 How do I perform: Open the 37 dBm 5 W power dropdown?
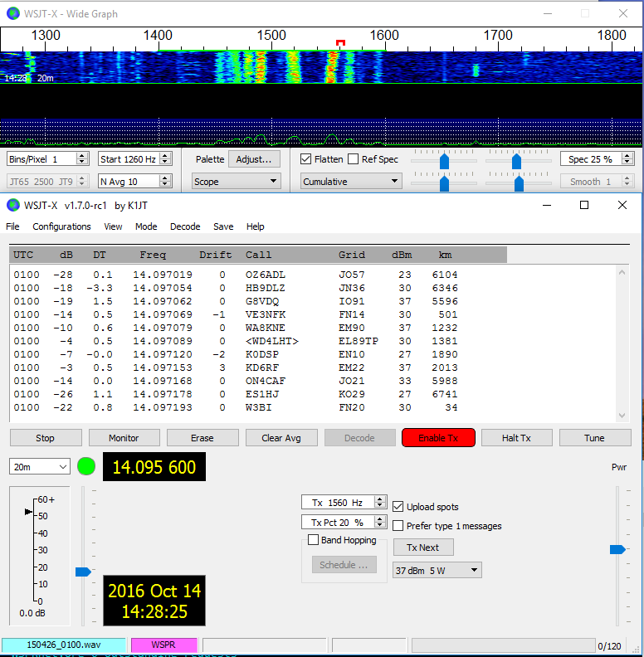437,570
